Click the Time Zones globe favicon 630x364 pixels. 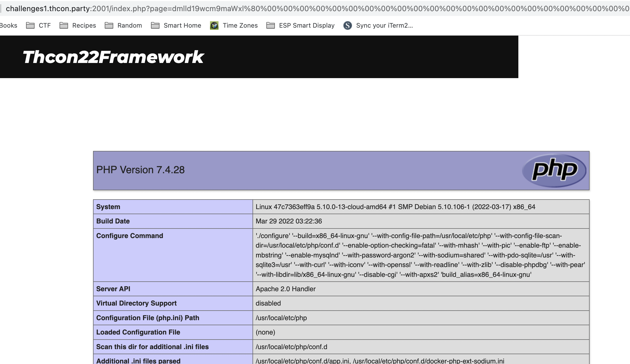(x=214, y=26)
